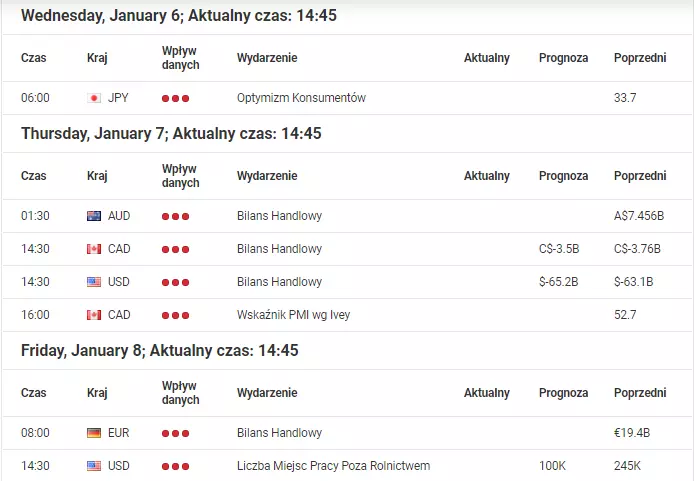
Task: Open the Wskaźnik PMI wg Ivey event
Action: click(x=293, y=315)
